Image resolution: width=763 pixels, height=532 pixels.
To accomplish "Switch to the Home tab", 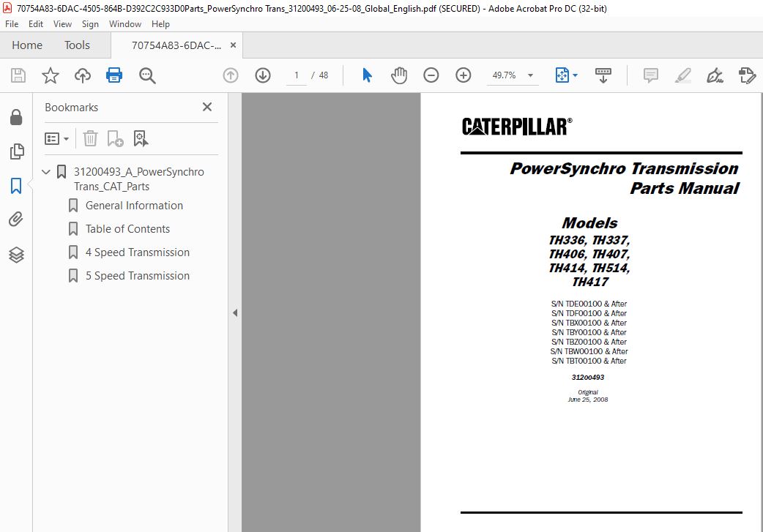I will click(x=27, y=45).
